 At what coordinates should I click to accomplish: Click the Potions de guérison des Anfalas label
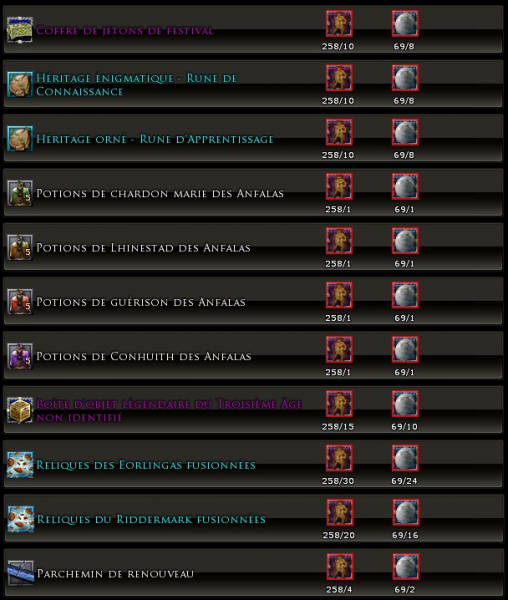[141, 302]
